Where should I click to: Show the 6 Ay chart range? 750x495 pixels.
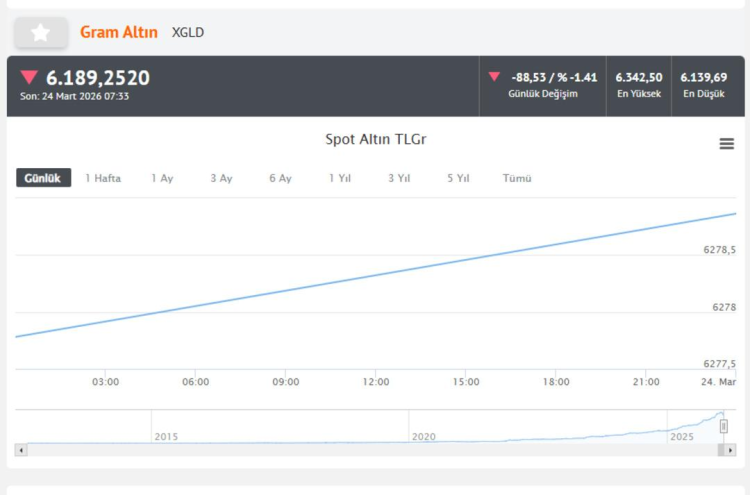tap(280, 178)
